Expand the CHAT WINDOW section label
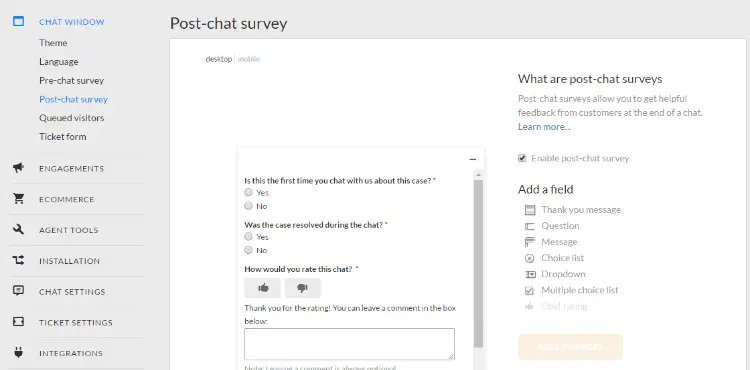The height and width of the screenshot is (370, 750). pos(72,22)
